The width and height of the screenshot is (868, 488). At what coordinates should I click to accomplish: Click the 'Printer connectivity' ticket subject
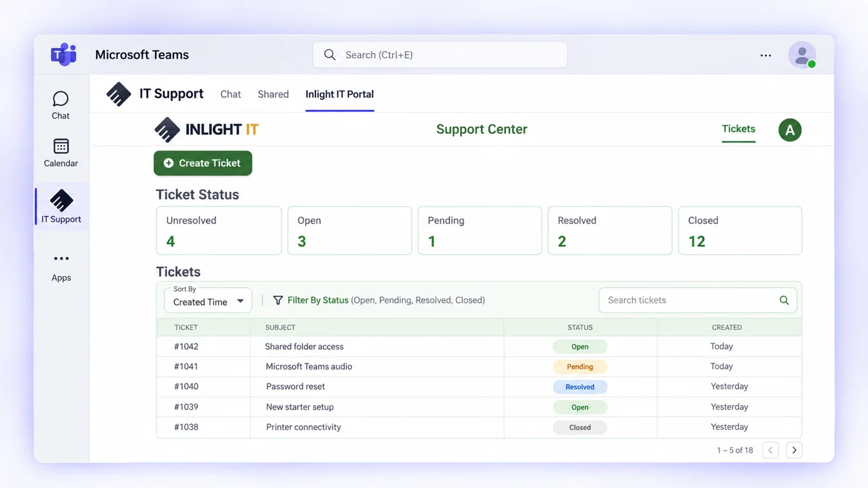[x=304, y=427]
